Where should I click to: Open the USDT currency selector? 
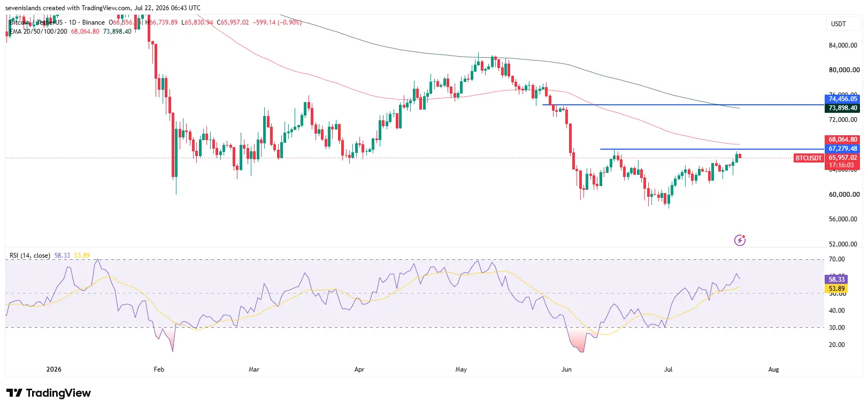838,24
